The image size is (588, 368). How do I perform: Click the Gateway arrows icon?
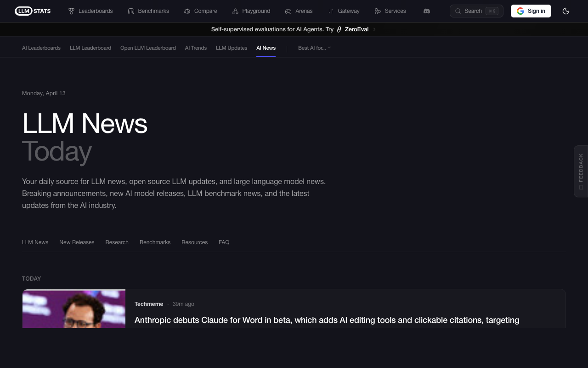pyautogui.click(x=331, y=11)
